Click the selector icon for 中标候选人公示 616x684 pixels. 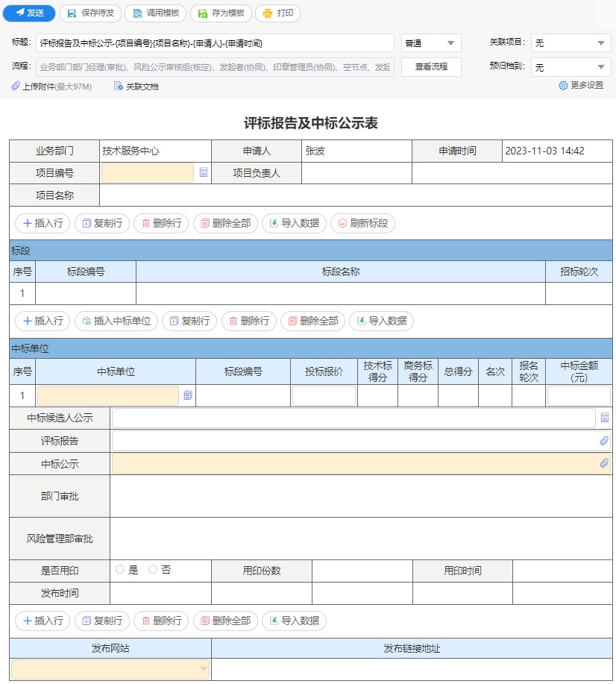(604, 418)
